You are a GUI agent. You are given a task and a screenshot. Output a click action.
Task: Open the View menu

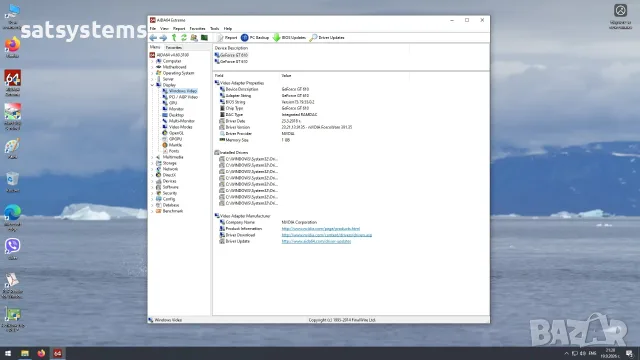[x=164, y=29]
